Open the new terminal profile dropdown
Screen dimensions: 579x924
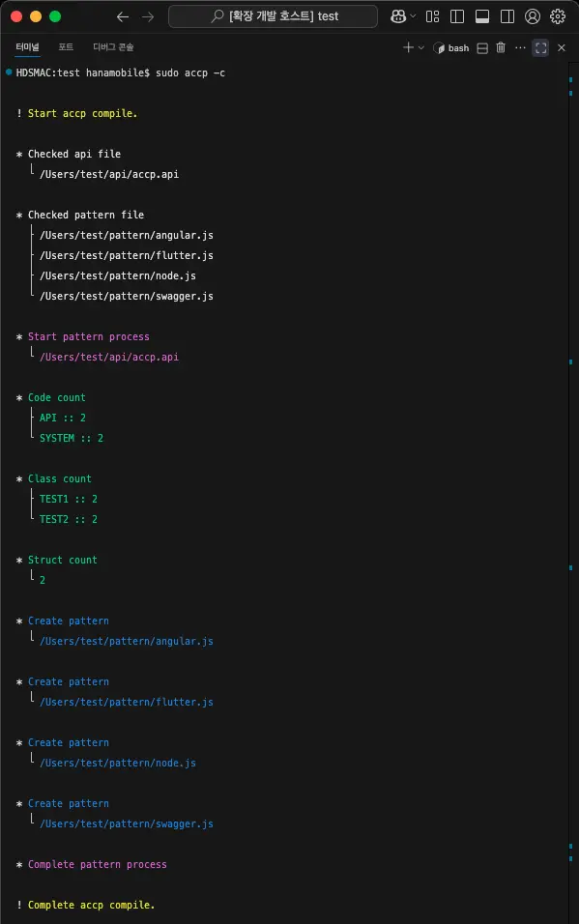point(420,47)
